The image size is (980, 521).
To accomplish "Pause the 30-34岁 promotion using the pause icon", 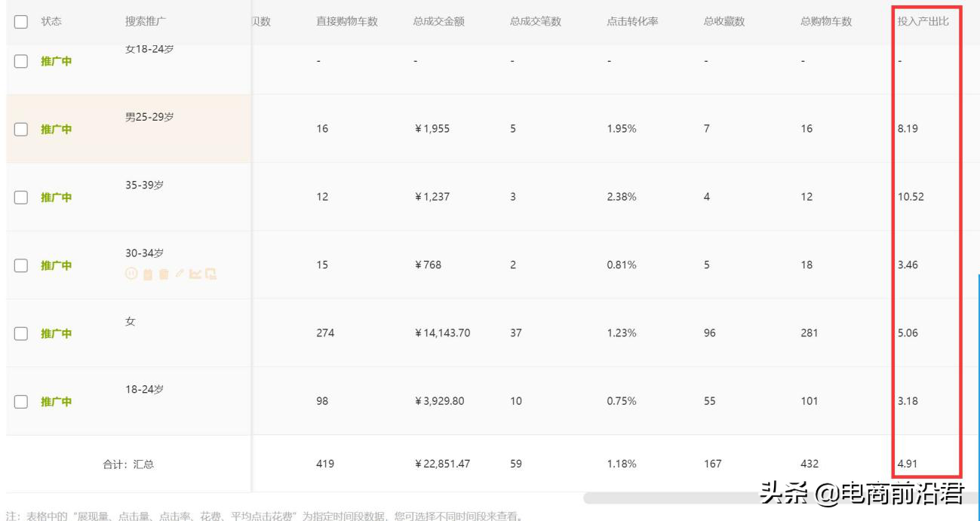I will 131,273.
